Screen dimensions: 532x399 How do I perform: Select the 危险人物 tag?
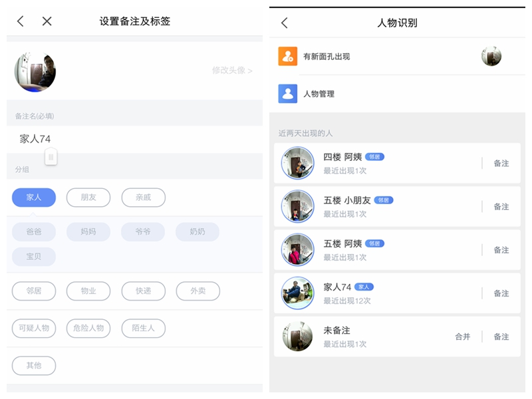88,329
